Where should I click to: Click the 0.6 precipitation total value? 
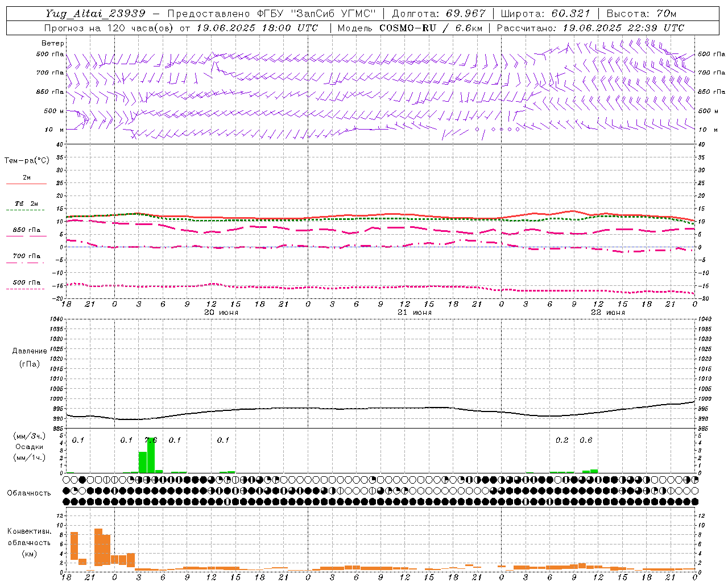(x=586, y=440)
